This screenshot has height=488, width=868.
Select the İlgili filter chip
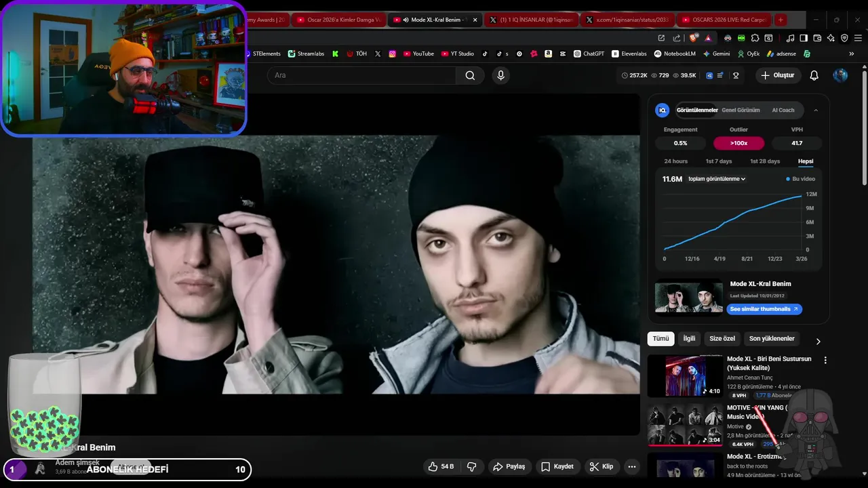pyautogui.click(x=689, y=338)
